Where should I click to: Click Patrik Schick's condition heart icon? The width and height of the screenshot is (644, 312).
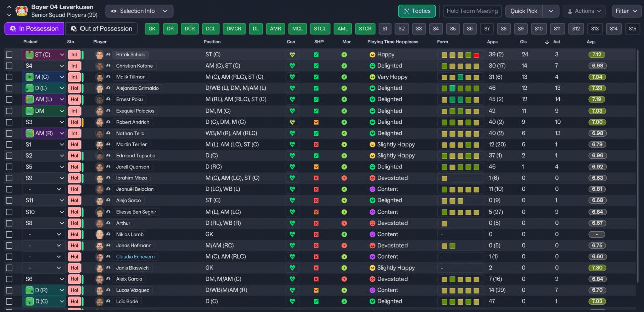click(x=291, y=54)
